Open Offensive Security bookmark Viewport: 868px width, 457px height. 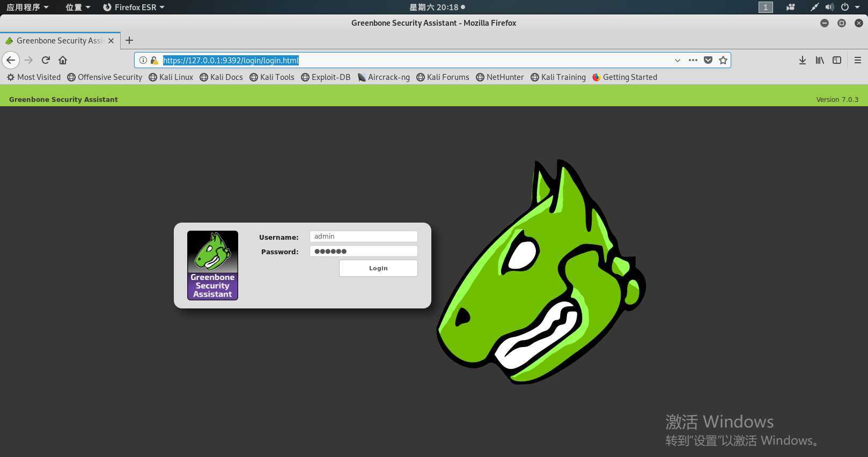point(105,77)
